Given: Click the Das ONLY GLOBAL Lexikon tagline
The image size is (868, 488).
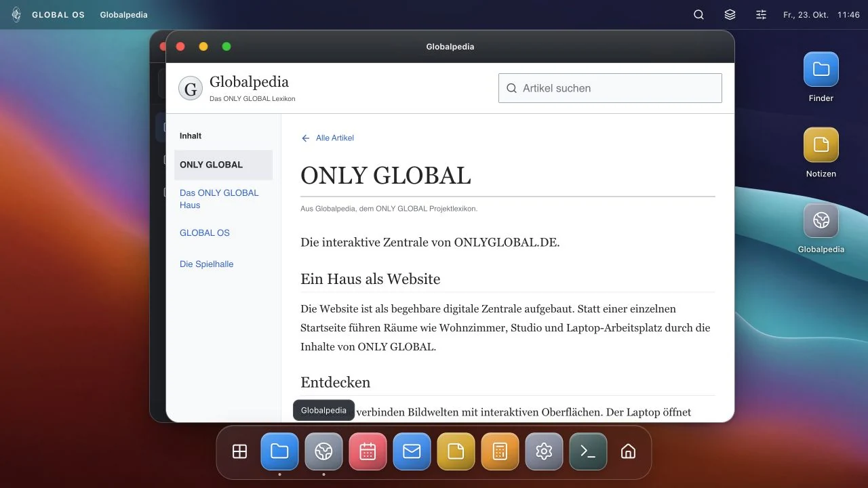Looking at the screenshot, I should tap(252, 99).
